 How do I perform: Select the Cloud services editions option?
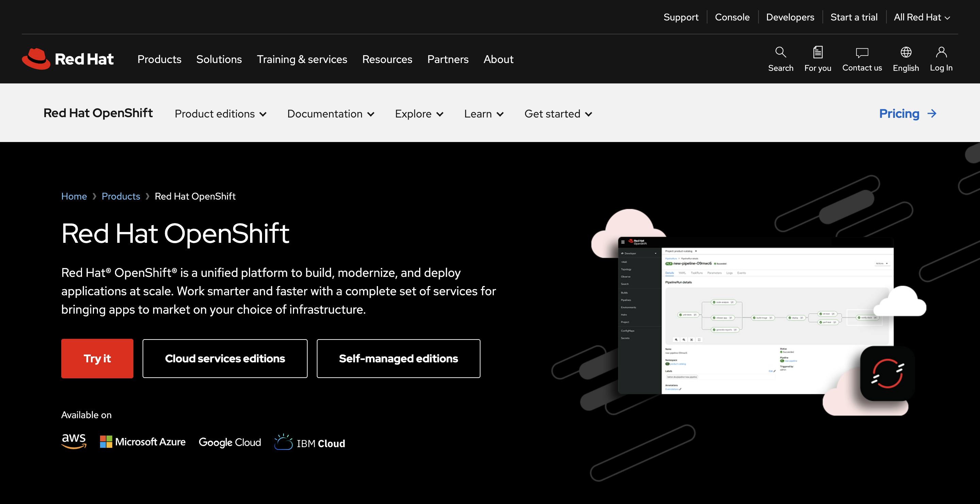point(225,358)
